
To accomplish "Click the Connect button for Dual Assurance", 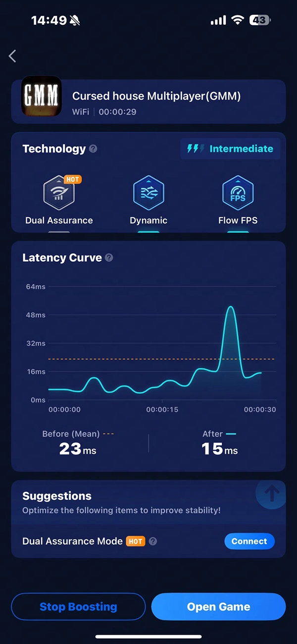I will point(249,541).
